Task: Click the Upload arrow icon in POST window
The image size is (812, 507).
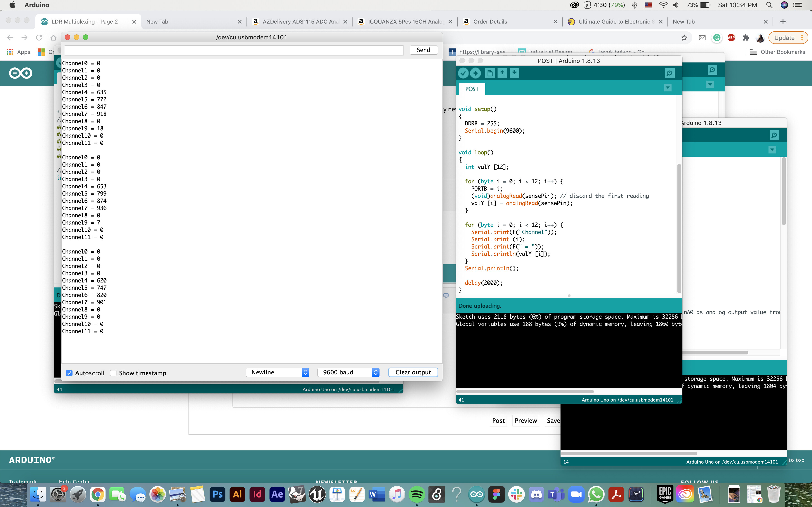Action: pyautogui.click(x=476, y=73)
